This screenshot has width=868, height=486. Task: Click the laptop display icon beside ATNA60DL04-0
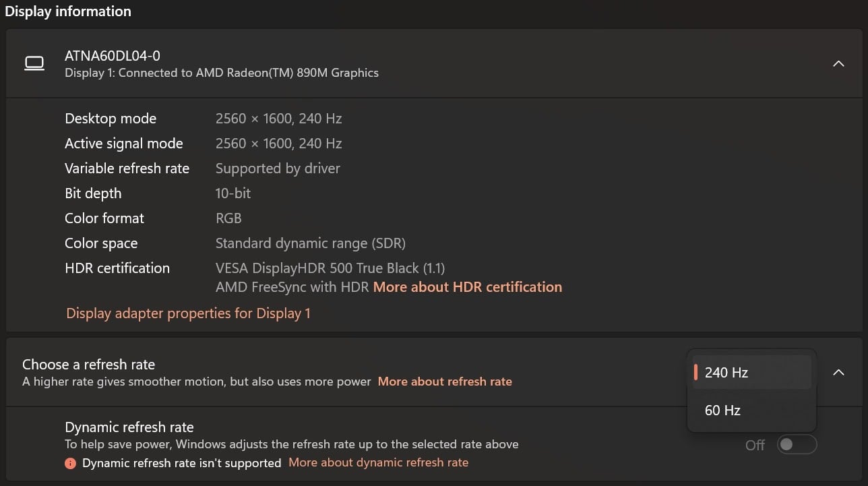34,63
